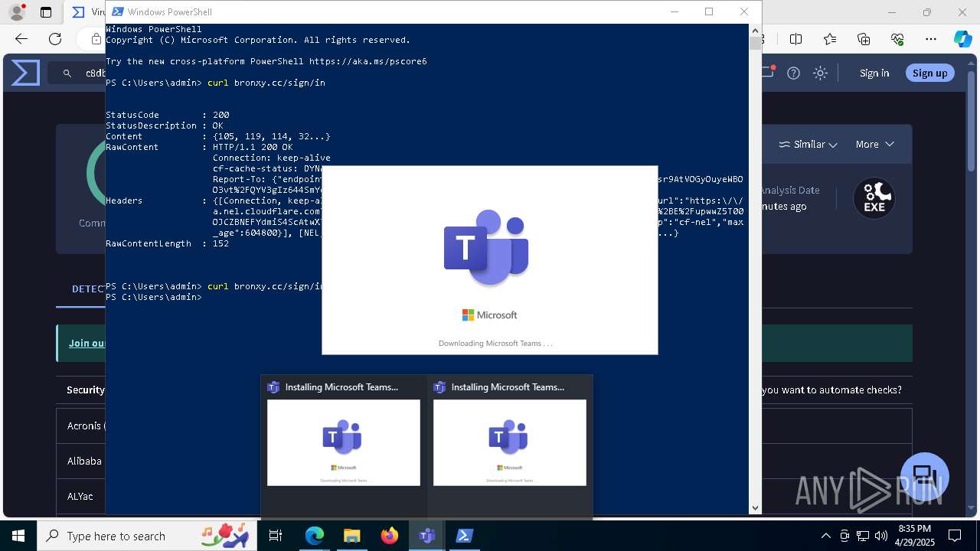The height and width of the screenshot is (551, 980).
Task: Click the taskbar search box
Action: click(149, 536)
